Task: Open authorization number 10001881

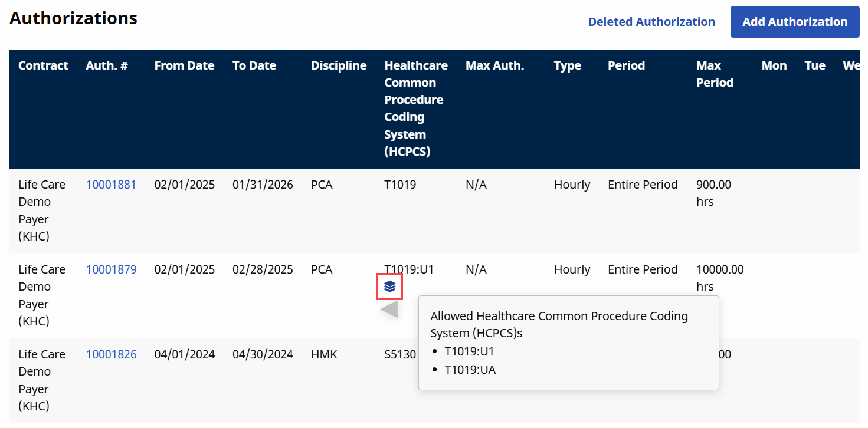Action: point(111,185)
